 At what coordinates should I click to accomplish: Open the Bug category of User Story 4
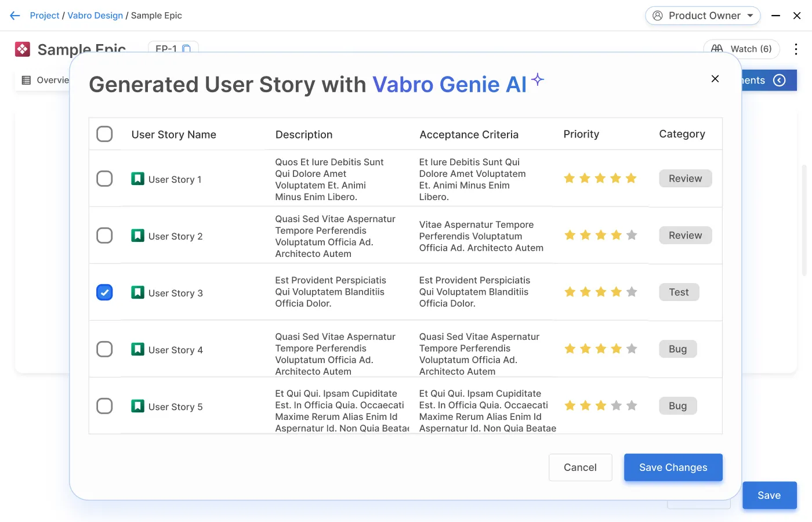(678, 349)
